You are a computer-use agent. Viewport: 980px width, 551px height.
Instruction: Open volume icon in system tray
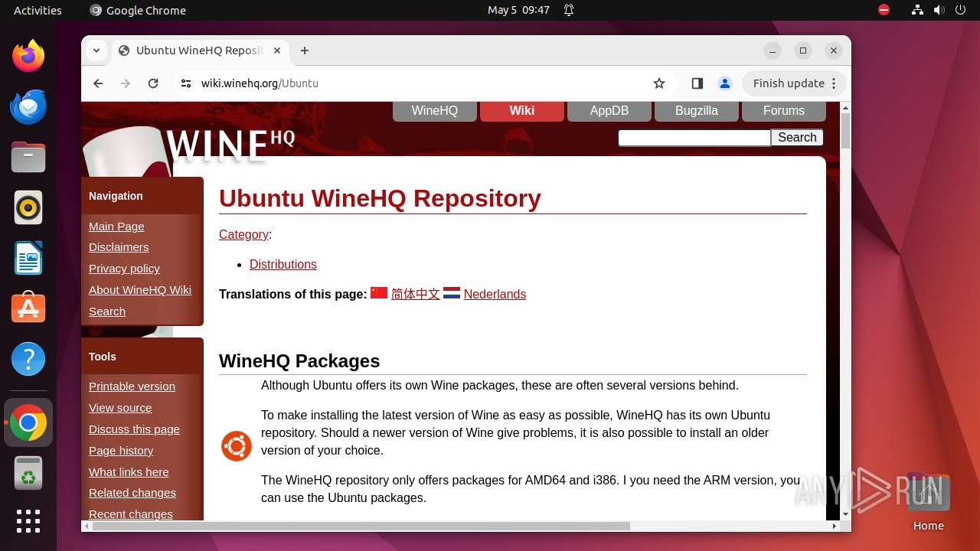[x=939, y=10]
